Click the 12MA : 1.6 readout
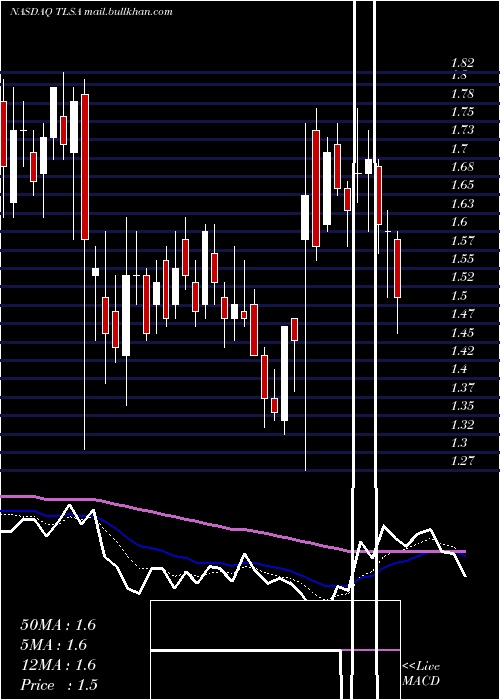Screen dimensions: 500x700 (58, 665)
